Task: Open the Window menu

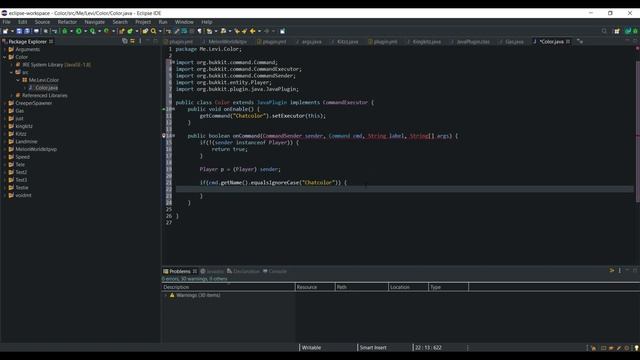Action: [184, 22]
